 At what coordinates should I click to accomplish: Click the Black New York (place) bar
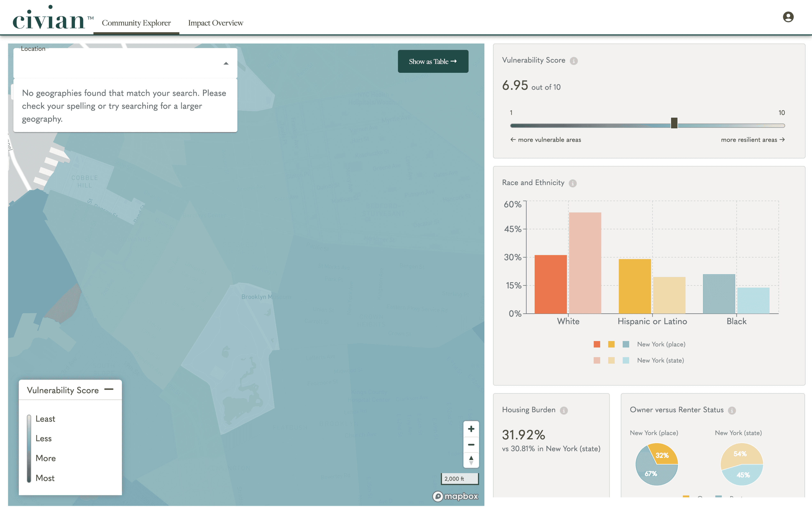pyautogui.click(x=719, y=294)
